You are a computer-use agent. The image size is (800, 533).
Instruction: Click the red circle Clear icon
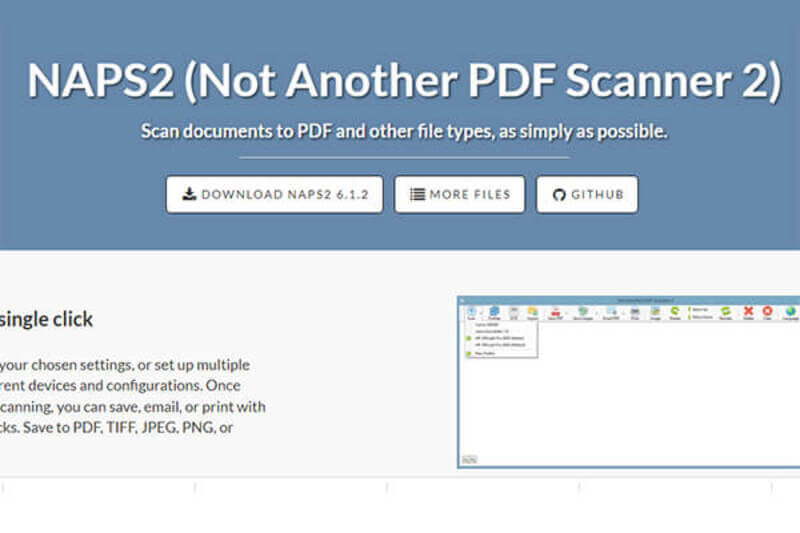point(767,313)
